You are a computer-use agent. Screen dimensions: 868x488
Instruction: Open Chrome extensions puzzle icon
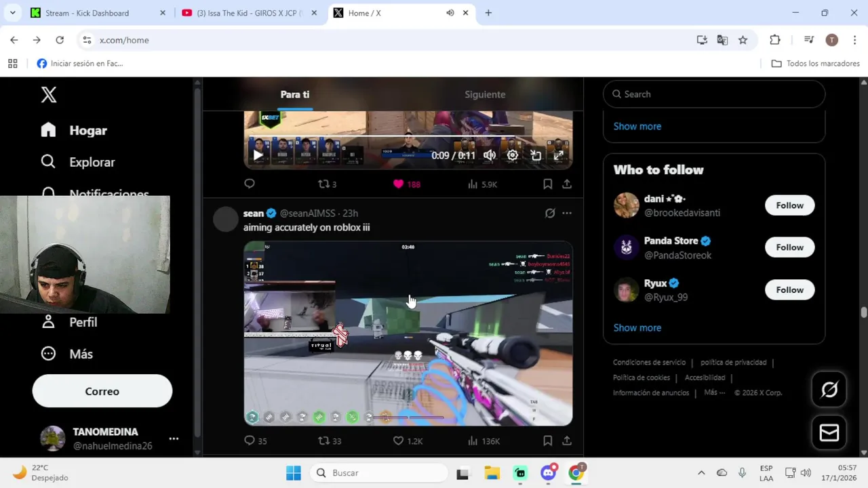click(775, 40)
